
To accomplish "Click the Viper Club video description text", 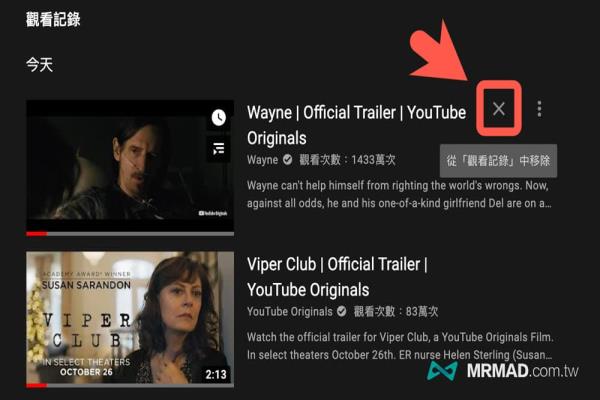I will (400, 346).
